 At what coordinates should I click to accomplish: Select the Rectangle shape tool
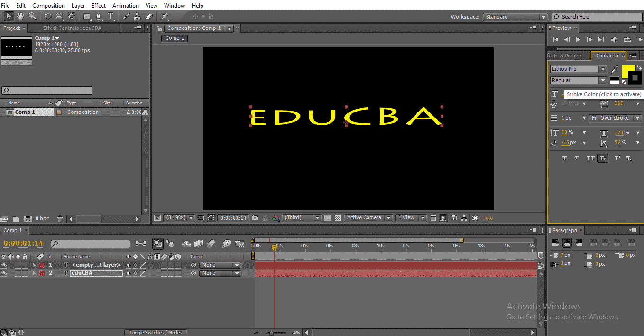tap(87, 17)
